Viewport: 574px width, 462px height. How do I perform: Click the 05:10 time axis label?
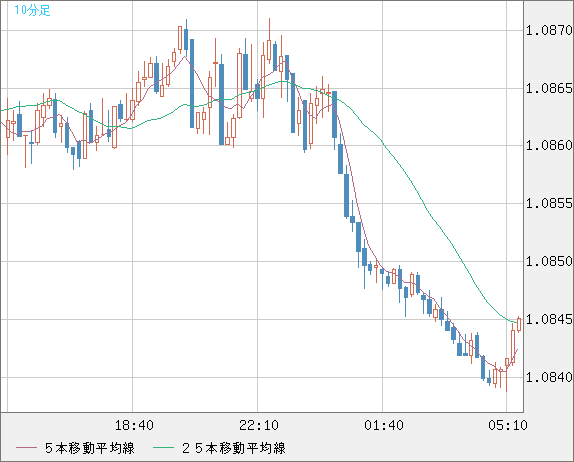pyautogui.click(x=508, y=425)
